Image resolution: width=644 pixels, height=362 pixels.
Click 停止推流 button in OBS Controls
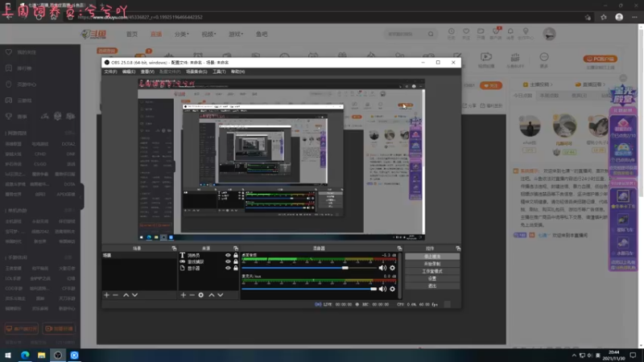point(432,257)
